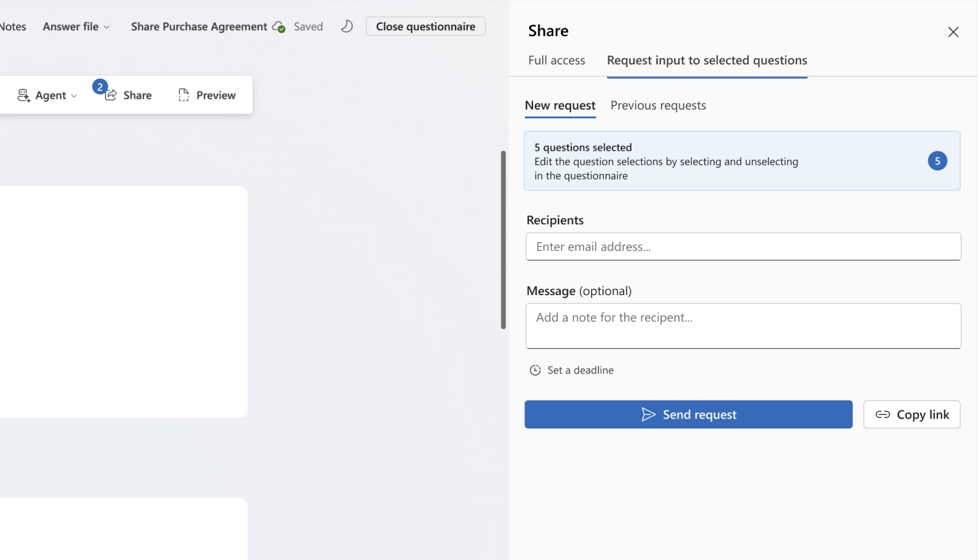Click the blue 5 questions count badge
The image size is (978, 560).
937,161
